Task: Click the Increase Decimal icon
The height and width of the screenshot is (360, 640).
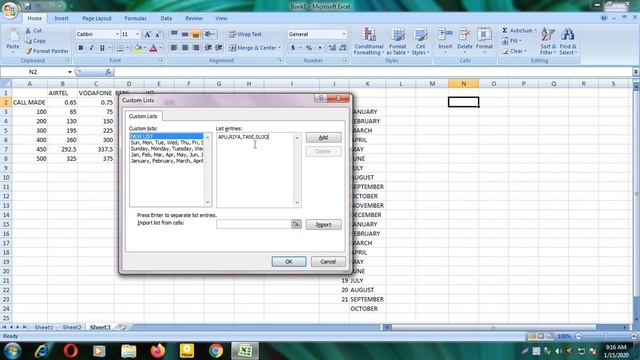Action: point(332,48)
